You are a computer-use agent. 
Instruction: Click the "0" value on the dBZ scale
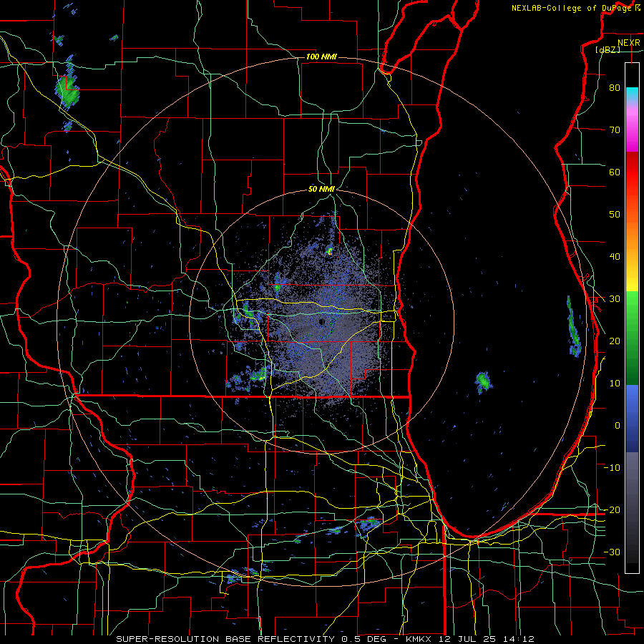618,426
